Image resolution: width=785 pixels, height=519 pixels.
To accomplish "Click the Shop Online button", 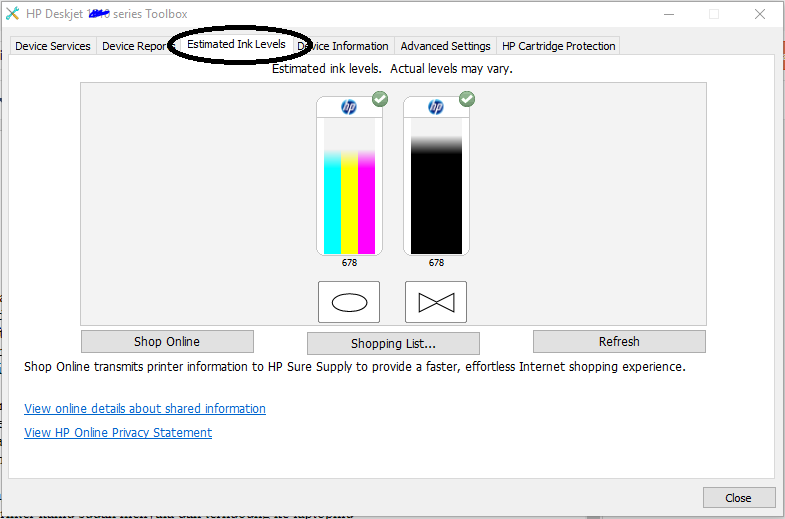I will coord(167,341).
